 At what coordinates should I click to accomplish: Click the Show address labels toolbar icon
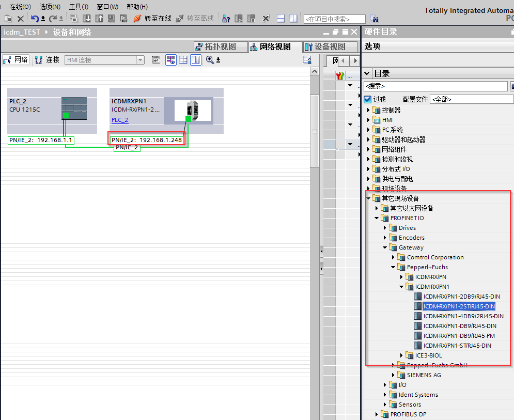click(170, 60)
